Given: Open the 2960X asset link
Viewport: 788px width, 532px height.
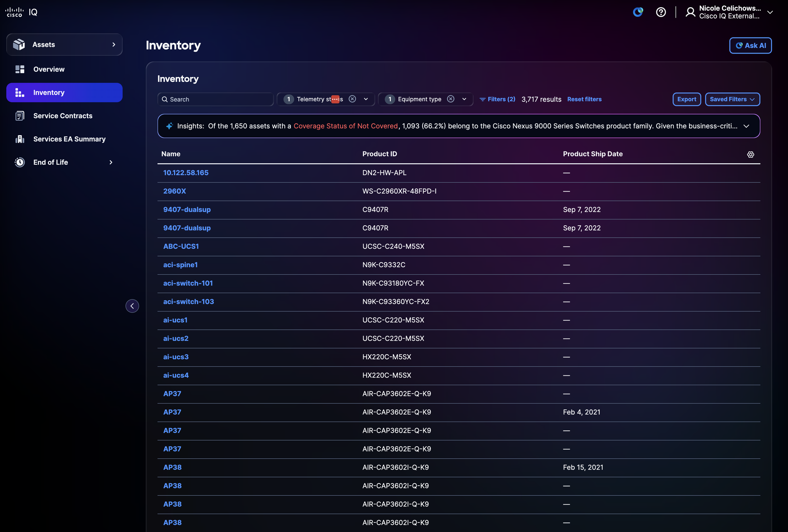Looking at the screenshot, I should click(x=175, y=191).
